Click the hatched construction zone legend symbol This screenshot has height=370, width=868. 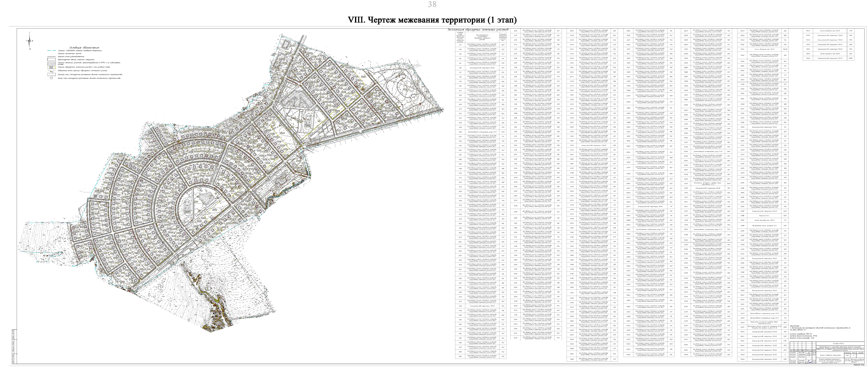(51, 75)
